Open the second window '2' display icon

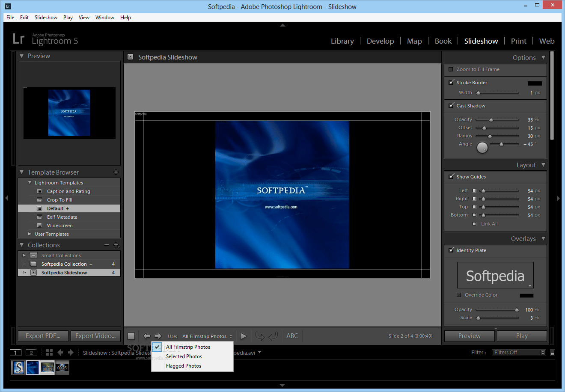coord(31,353)
